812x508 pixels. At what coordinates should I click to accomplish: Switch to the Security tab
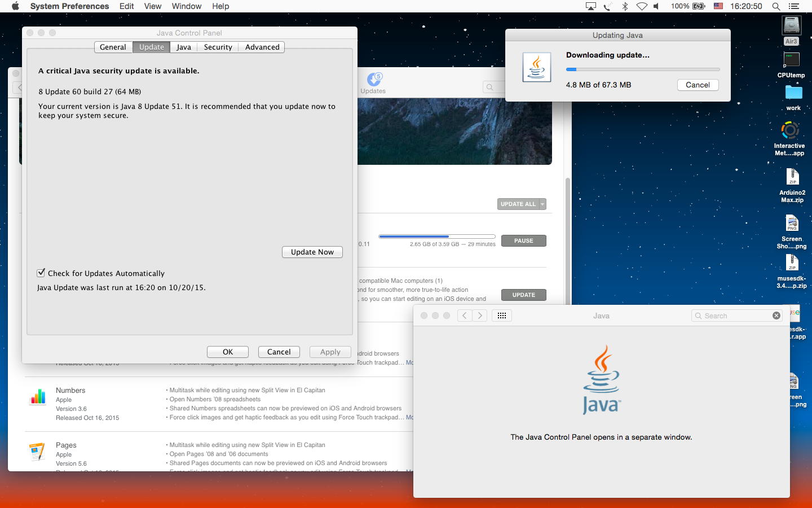pyautogui.click(x=218, y=47)
